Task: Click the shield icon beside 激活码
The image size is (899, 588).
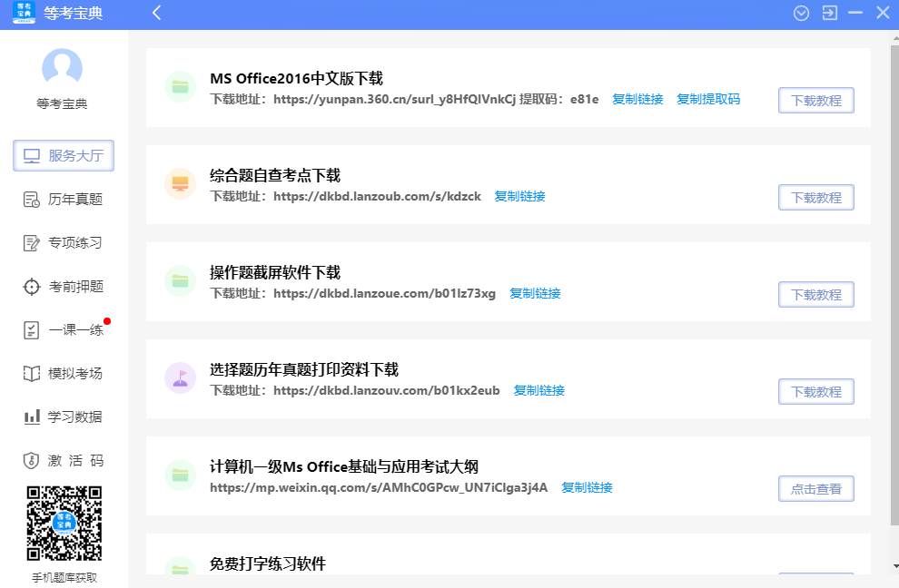Action: [x=31, y=461]
